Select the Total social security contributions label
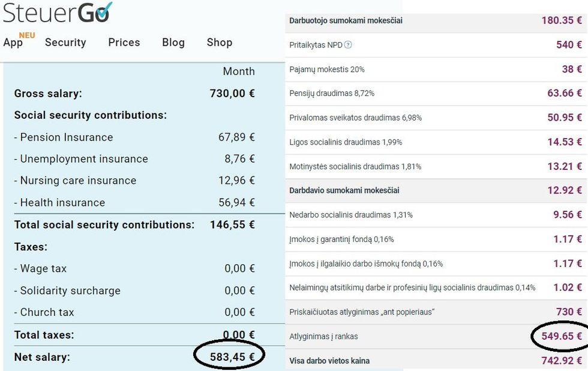 point(104,225)
